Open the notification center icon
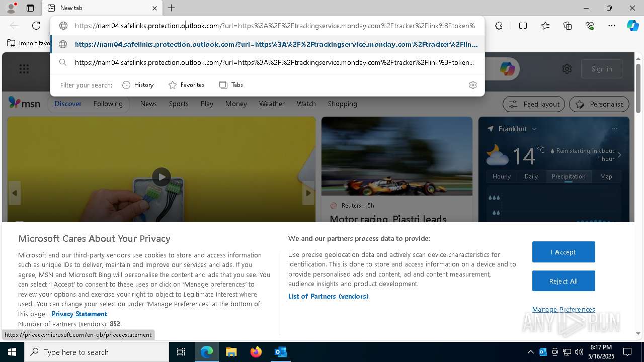This screenshot has width=644, height=362. click(627, 352)
